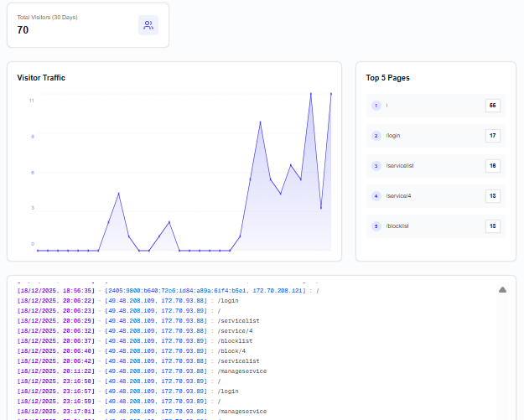The width and height of the screenshot is (524, 420).
Task: Click the scroll-up arrow in log panel
Action: pyautogui.click(x=502, y=290)
